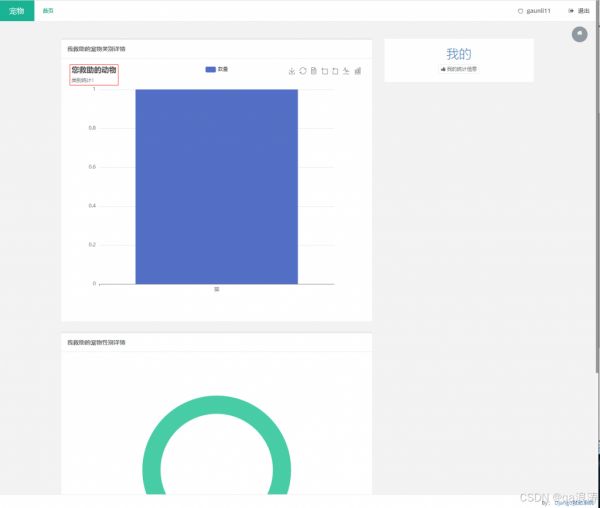Image resolution: width=600 pixels, height=508 pixels.
Task: Click the round gray floating button at top right
Action: (579, 35)
